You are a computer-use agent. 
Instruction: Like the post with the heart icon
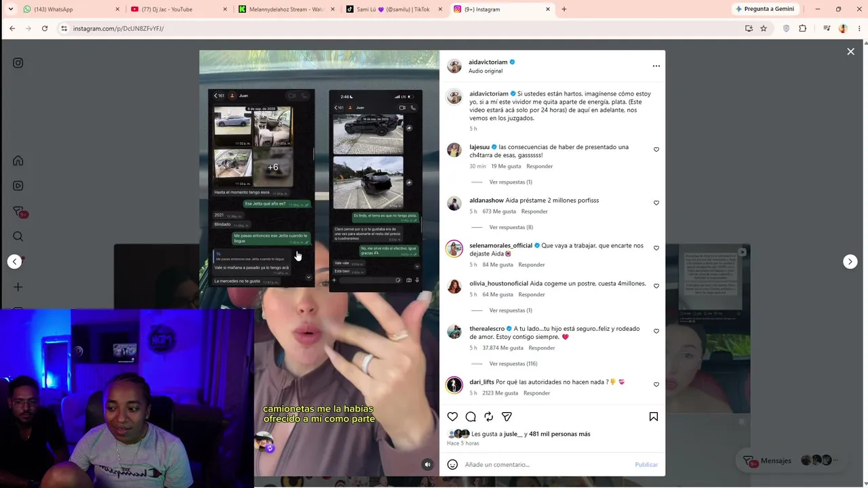[x=452, y=417]
